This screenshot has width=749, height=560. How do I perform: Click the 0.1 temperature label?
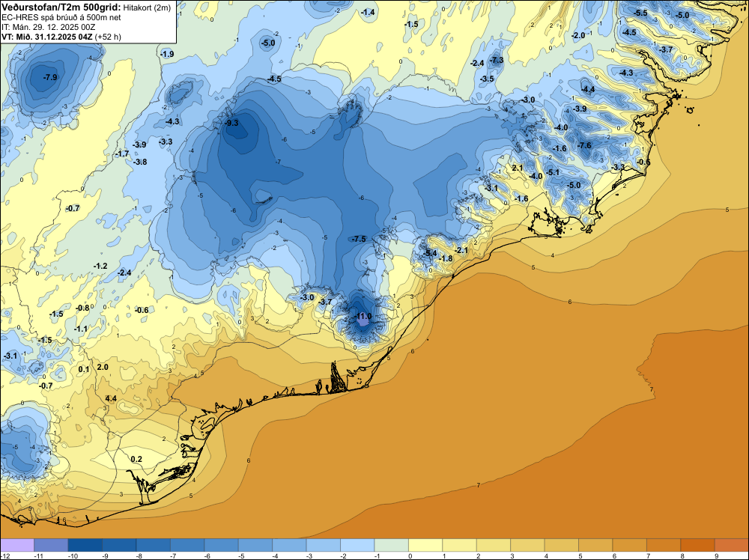(84, 370)
